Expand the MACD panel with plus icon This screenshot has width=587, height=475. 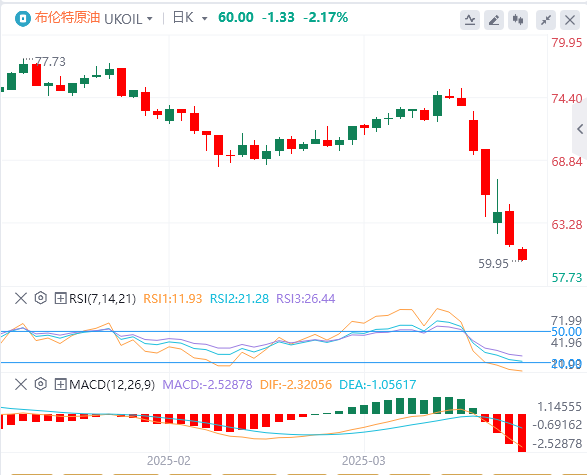[x=60, y=384]
